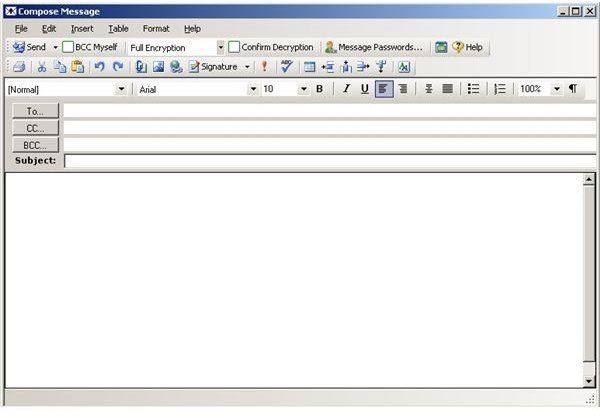Click the body scrollbar down arrow
Image resolution: width=600 pixels, height=418 pixels.
(589, 381)
